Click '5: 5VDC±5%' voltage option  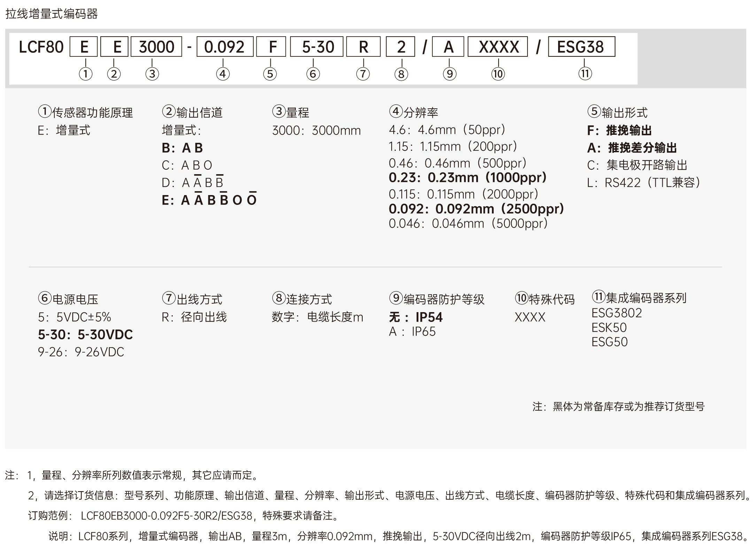[x=75, y=317]
